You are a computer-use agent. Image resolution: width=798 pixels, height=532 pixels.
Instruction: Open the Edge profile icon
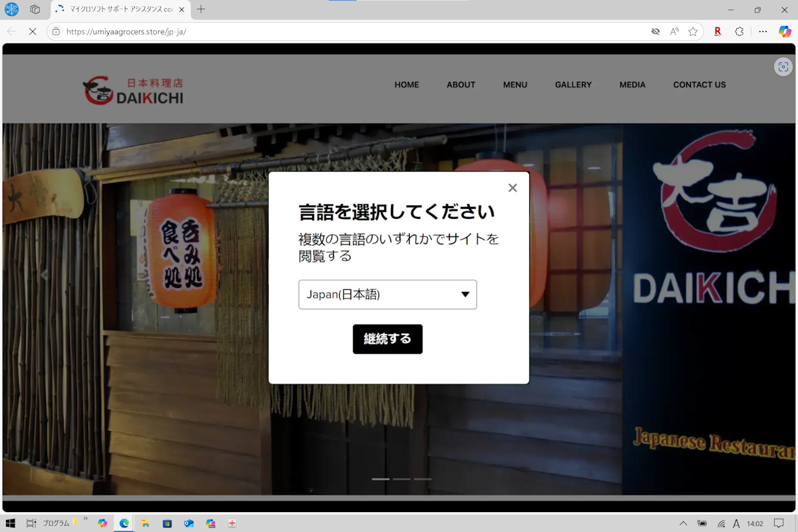pos(12,9)
